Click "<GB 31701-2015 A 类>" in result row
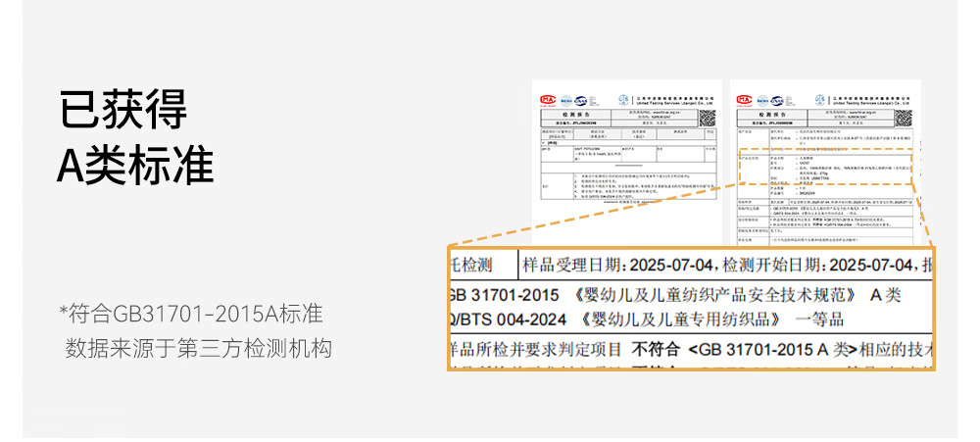This screenshot has height=442, width=980. tap(773, 349)
